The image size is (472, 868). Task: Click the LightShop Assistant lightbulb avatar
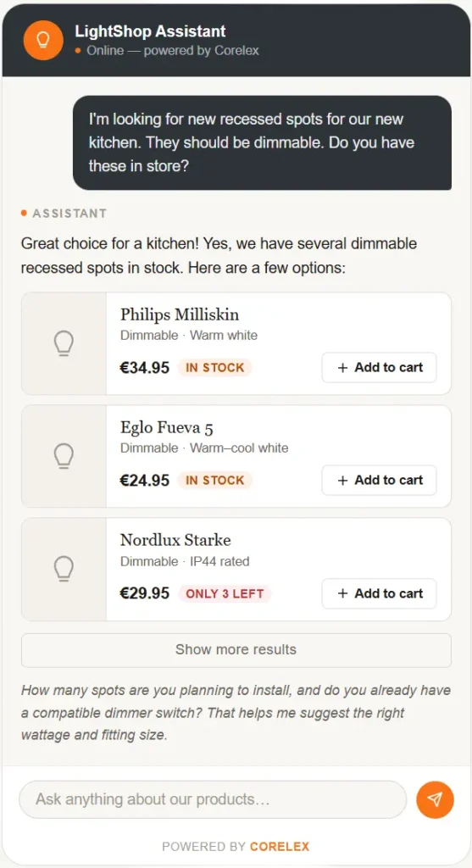pyautogui.click(x=43, y=40)
